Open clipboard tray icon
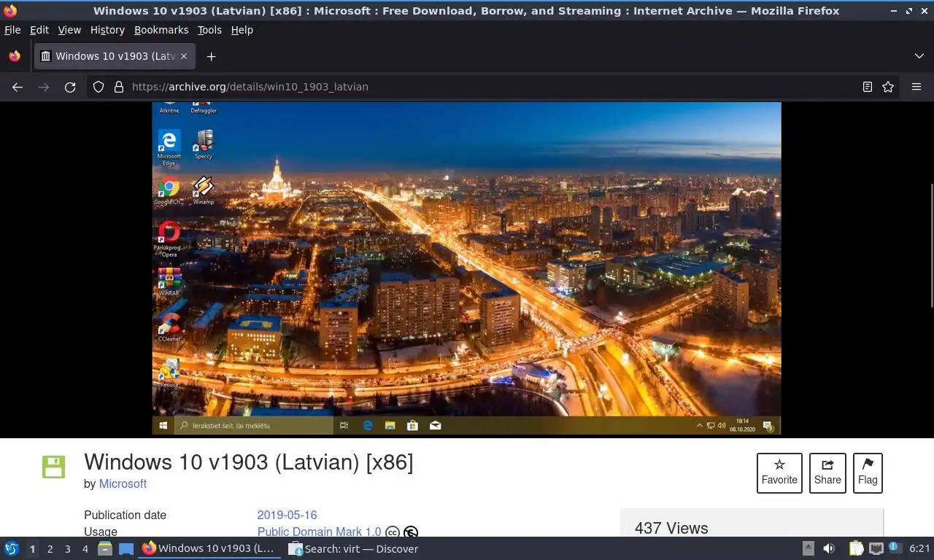The image size is (934, 560). (x=856, y=548)
